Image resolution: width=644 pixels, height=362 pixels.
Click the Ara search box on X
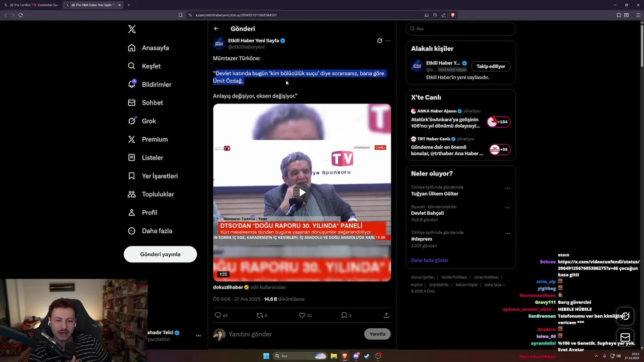pyautogui.click(x=461, y=29)
